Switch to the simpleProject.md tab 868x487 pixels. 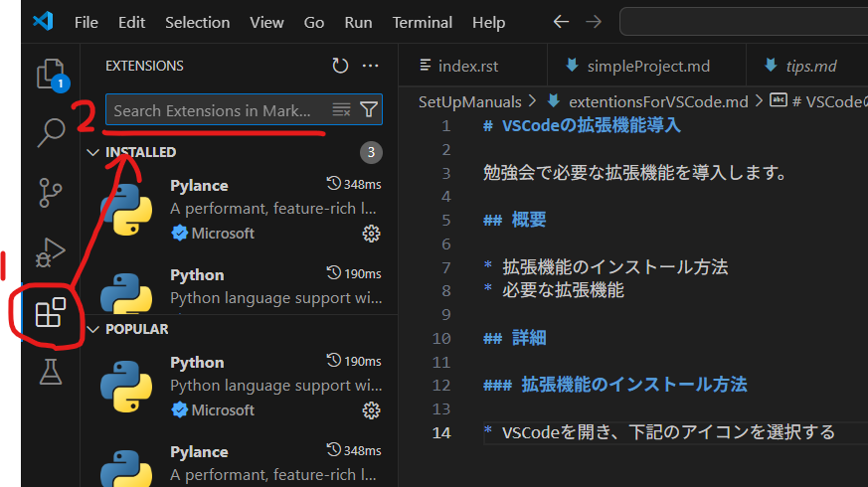646,67
